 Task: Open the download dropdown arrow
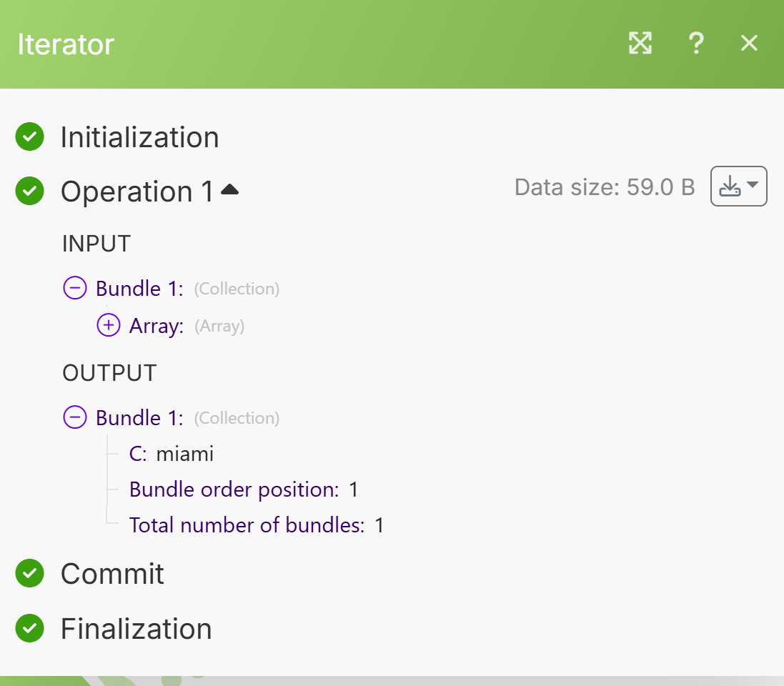753,184
